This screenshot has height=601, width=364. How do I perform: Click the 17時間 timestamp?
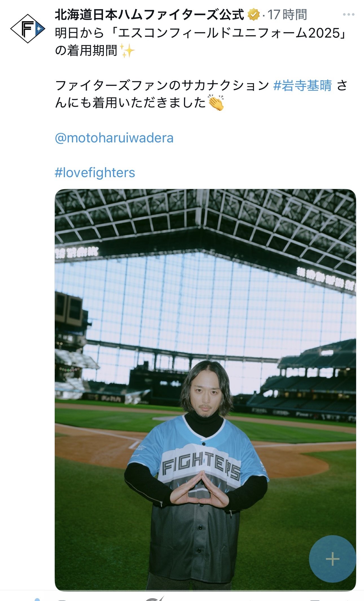[287, 15]
